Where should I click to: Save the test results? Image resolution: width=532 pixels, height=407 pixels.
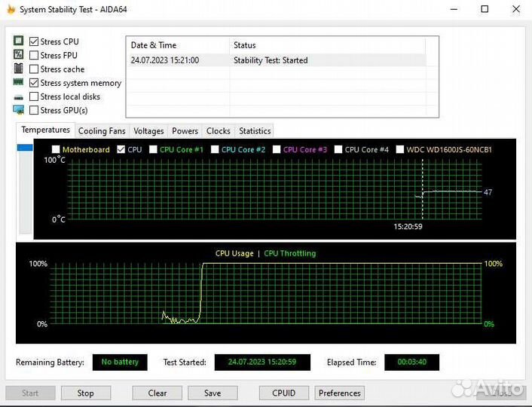212,393
